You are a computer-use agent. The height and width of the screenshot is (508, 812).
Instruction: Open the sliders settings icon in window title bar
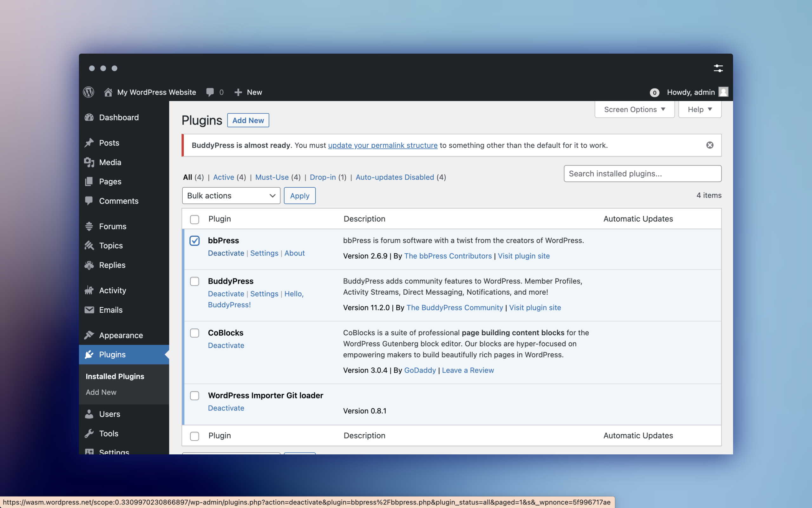718,68
